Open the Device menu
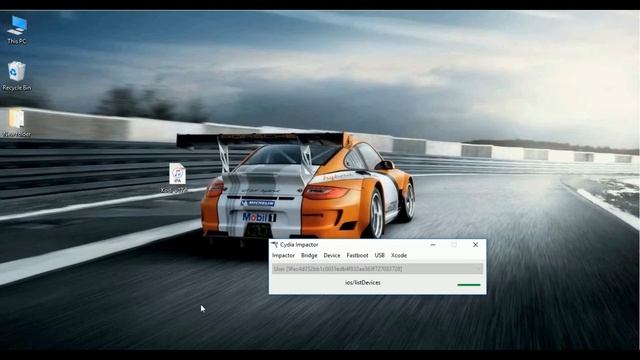The width and height of the screenshot is (640, 360). pyautogui.click(x=331, y=256)
